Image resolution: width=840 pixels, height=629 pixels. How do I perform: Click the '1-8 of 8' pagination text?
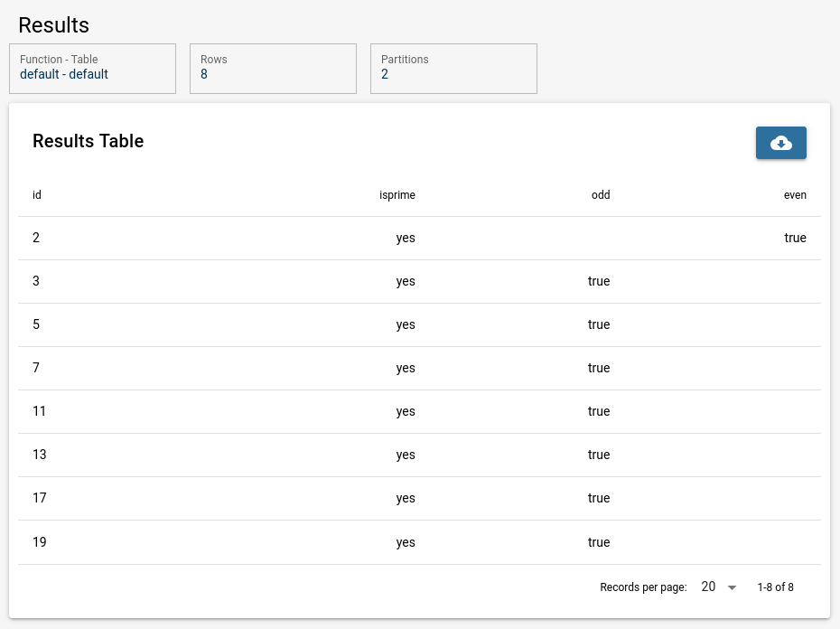pos(775,587)
